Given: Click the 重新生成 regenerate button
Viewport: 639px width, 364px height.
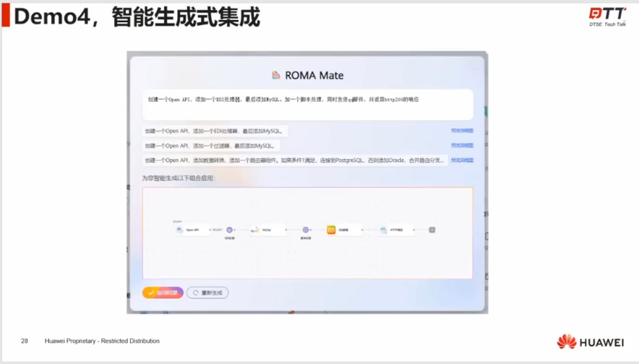Looking at the screenshot, I should pos(207,293).
